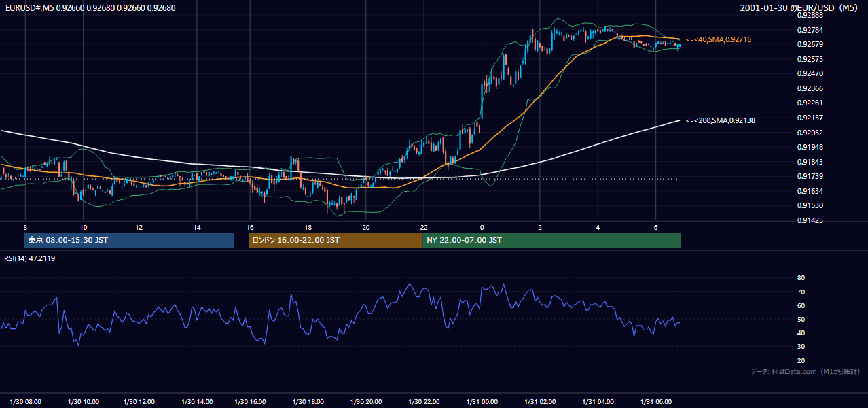Viewport: 868px width, 408px height.
Task: Click the 1/30 22:00 time label
Action: [x=423, y=402]
